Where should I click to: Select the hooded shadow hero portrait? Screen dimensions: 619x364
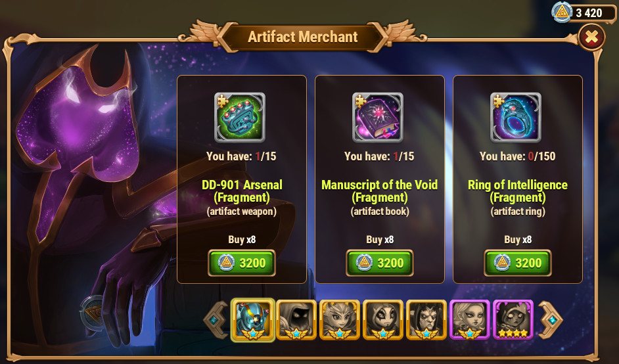pos(296,320)
